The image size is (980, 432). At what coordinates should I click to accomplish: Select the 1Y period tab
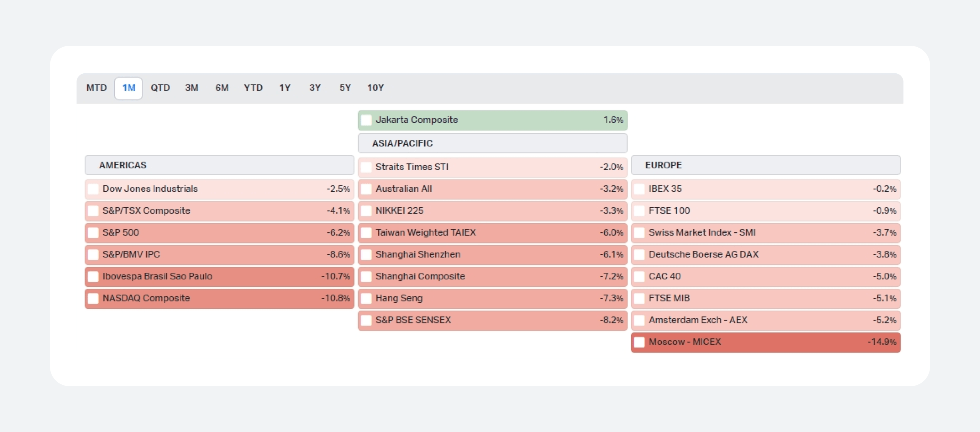coord(285,88)
